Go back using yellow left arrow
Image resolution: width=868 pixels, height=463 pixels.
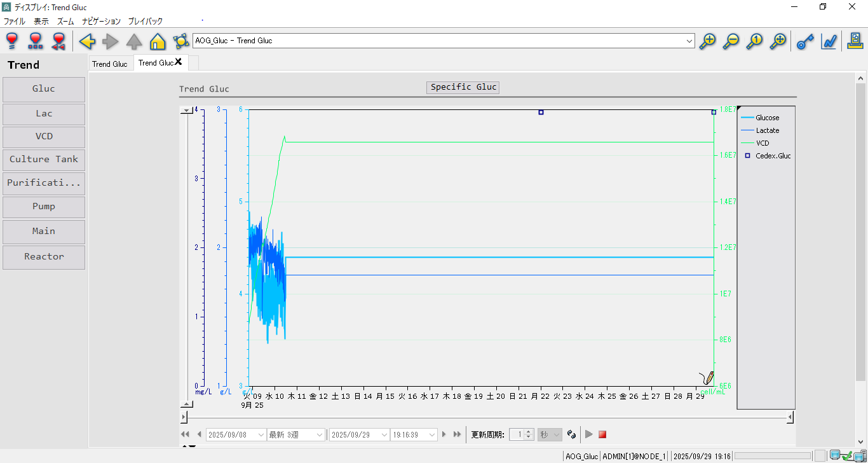pos(87,41)
